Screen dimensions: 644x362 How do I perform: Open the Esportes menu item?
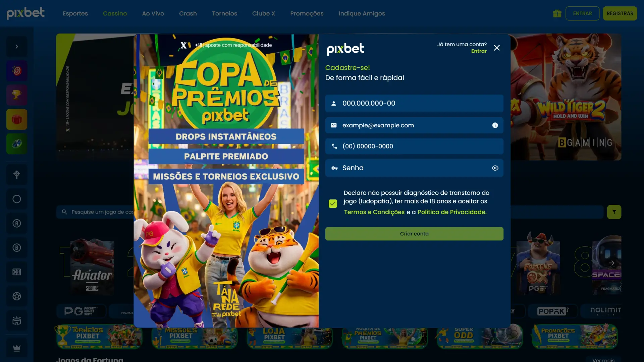75,13
